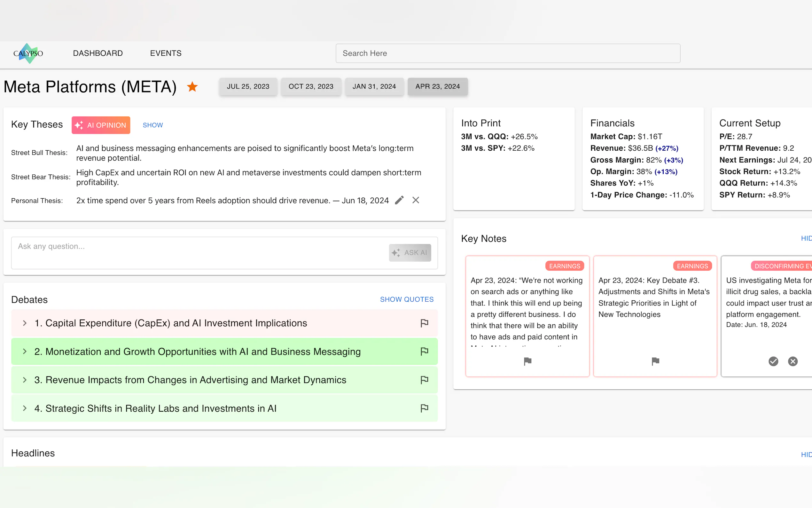
Task: Click the AI Opinion button
Action: pyautogui.click(x=101, y=125)
